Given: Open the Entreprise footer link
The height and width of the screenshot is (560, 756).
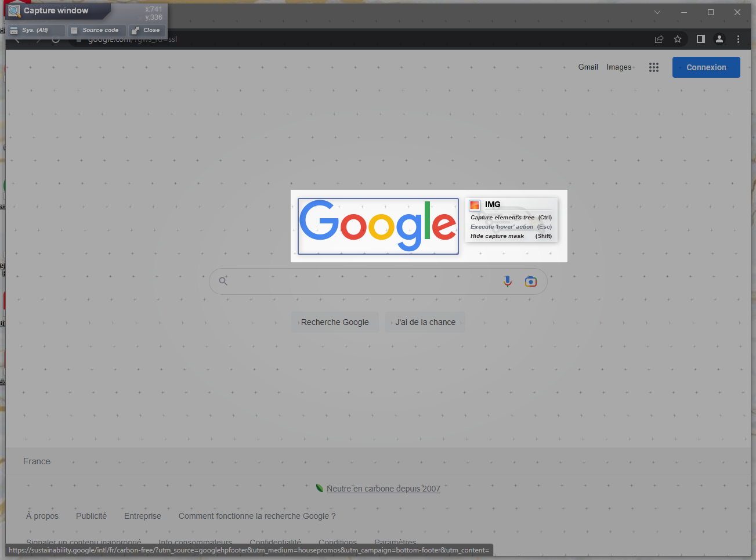Looking at the screenshot, I should pos(143,516).
